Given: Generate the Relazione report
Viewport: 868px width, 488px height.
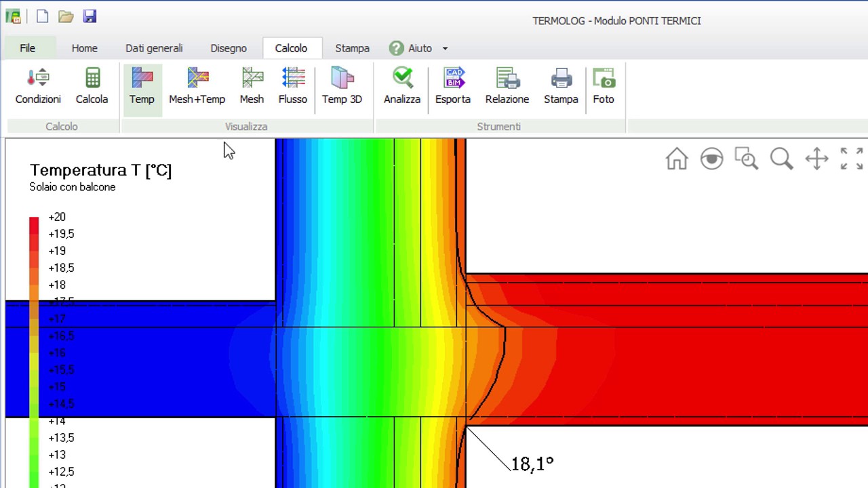Looking at the screenshot, I should [507, 86].
